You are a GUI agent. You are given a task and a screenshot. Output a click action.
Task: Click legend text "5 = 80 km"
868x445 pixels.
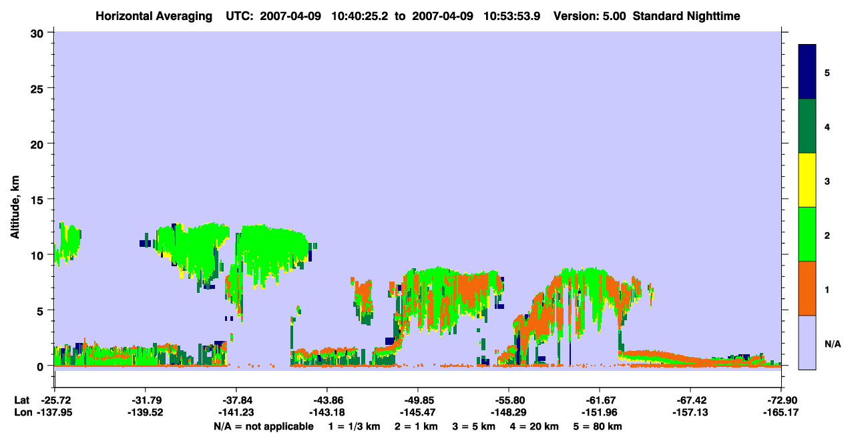coord(598,426)
